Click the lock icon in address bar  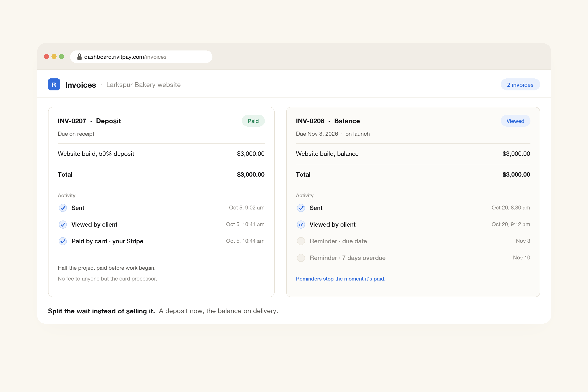(x=79, y=57)
